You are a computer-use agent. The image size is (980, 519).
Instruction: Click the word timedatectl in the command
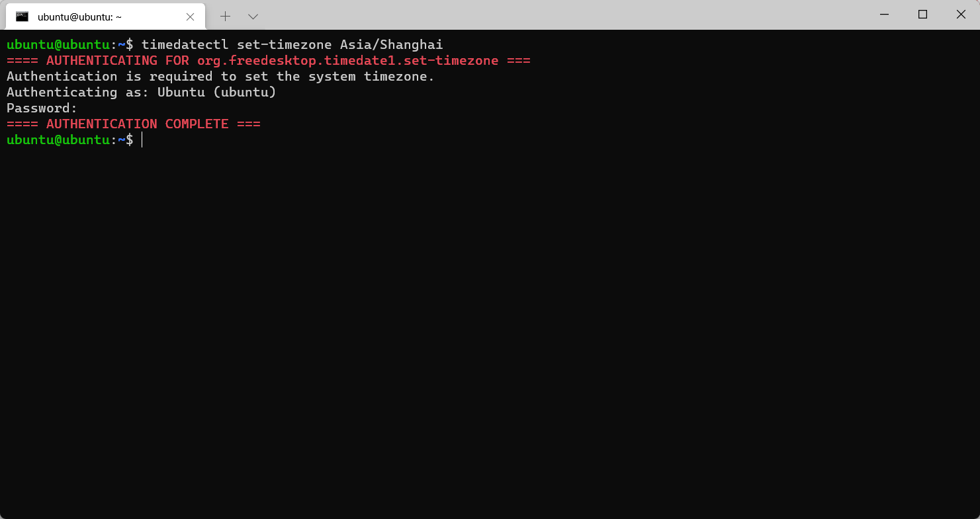coord(185,44)
